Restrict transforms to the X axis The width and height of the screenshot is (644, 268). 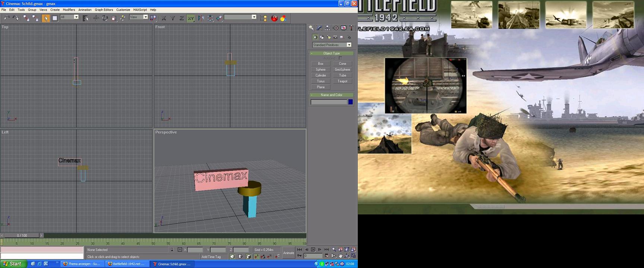164,18
